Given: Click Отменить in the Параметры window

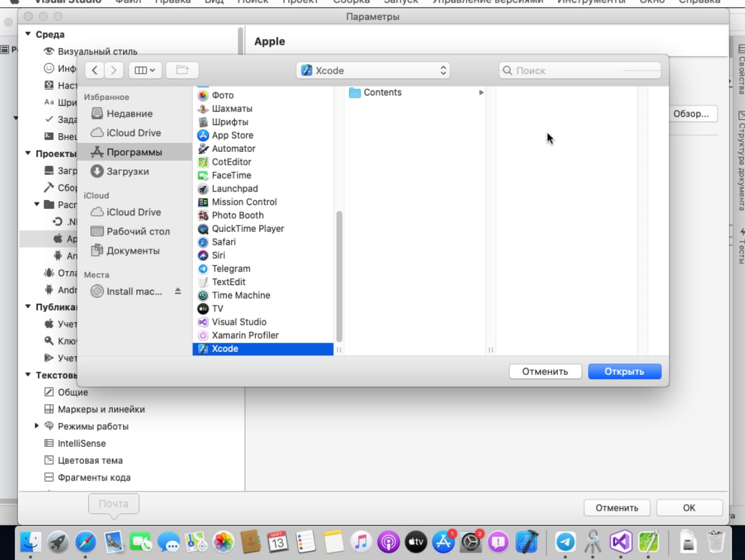Looking at the screenshot, I should [x=617, y=507].
